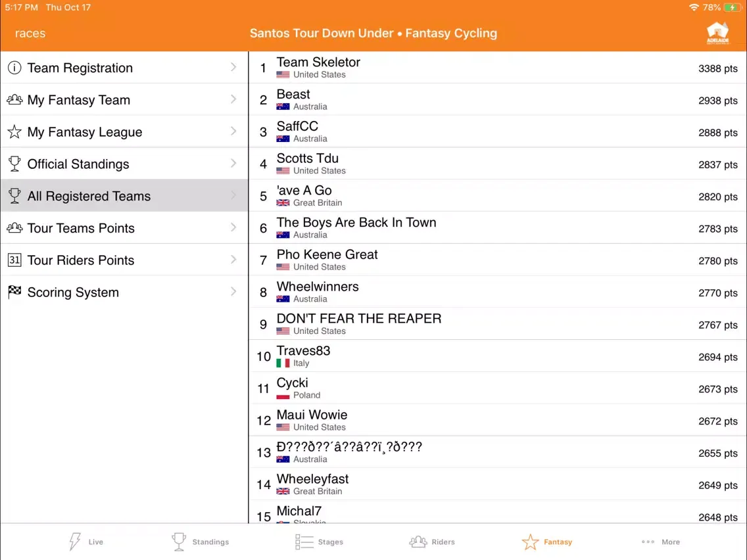
Task: Tap the Adelaide logo in header
Action: pos(717,33)
